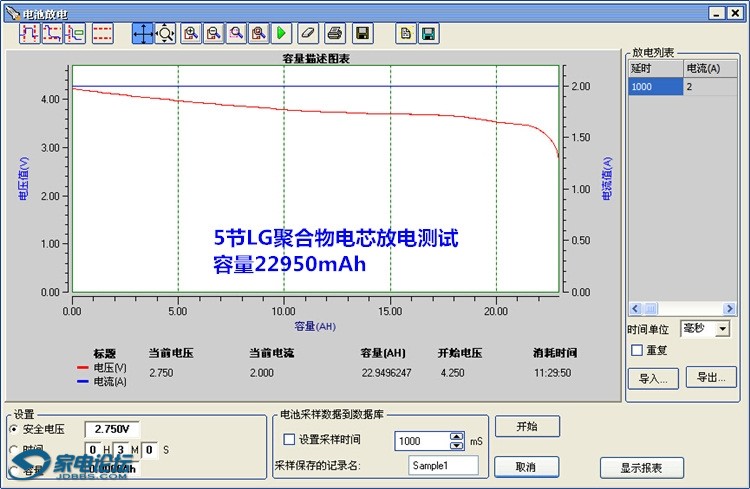The height and width of the screenshot is (489, 750).
Task: Click the 延时 column header
Action: click(x=655, y=68)
